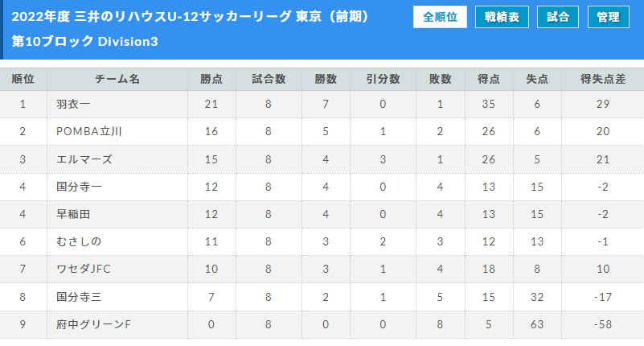This screenshot has height=346, width=644.
Task: Click the 試合数 column header
Action: coord(269,79)
